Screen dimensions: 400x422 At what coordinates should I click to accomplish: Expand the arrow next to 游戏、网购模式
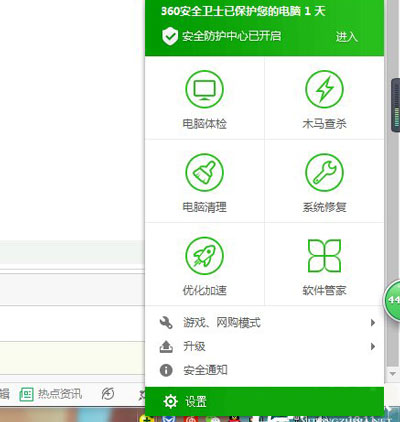click(x=373, y=323)
